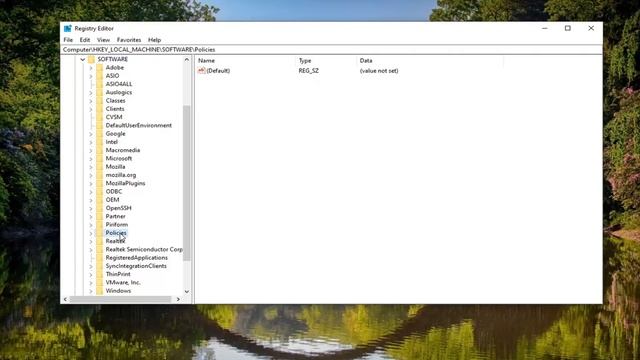Click the Partner folder icon
This screenshot has height=360, width=640.
click(100, 216)
